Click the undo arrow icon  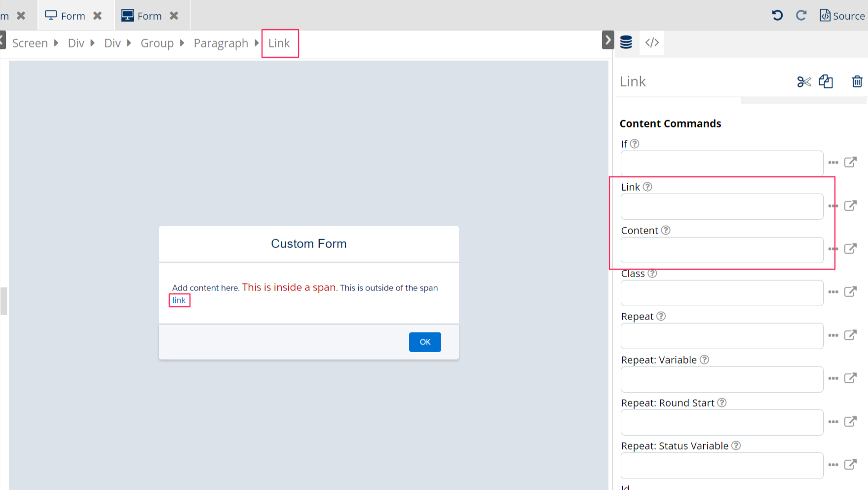pos(777,15)
